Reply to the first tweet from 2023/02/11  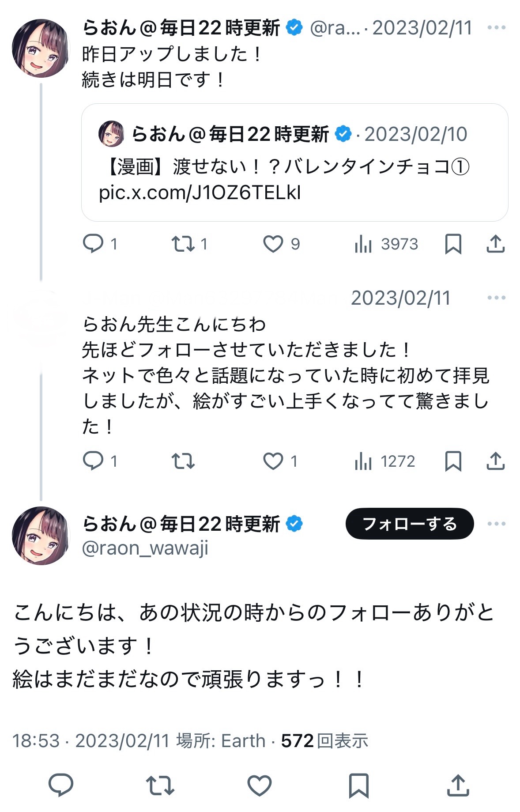pos(93,244)
